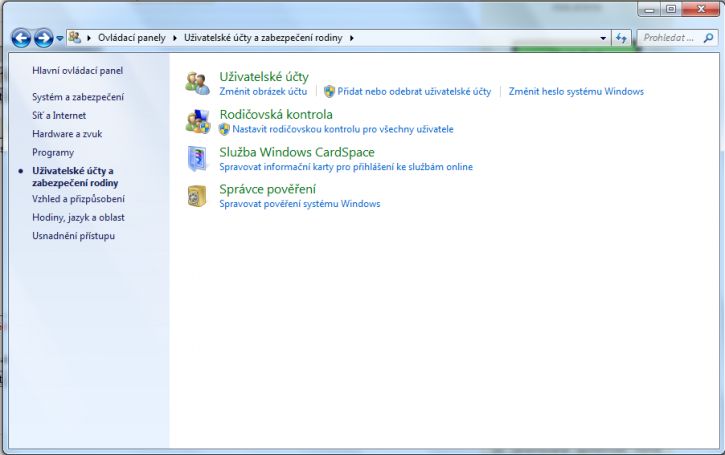Open Uživatelské účty heading link
This screenshot has width=725, height=455.
pyautogui.click(x=264, y=77)
